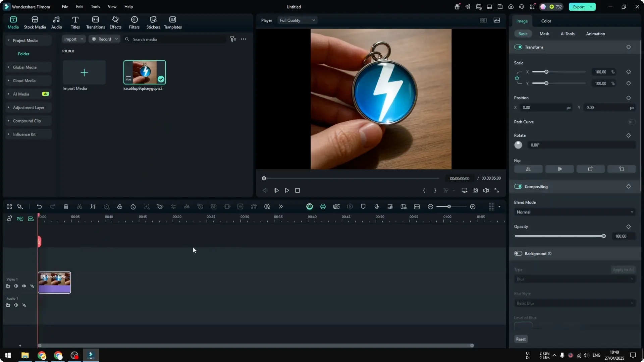Image resolution: width=644 pixels, height=362 pixels.
Task: Open the Snapshot camera icon under preview
Action: (x=475, y=190)
